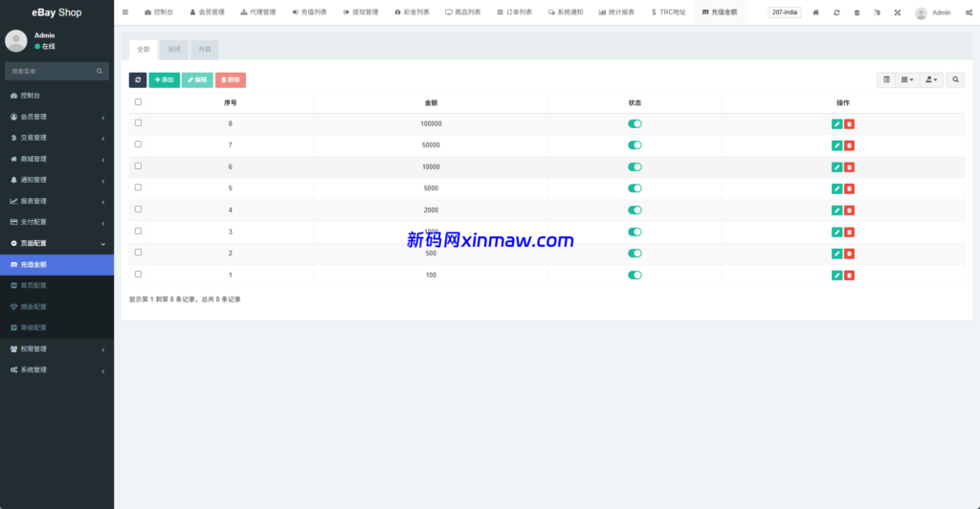Expand 支付配置 in the sidebar

coord(56,222)
